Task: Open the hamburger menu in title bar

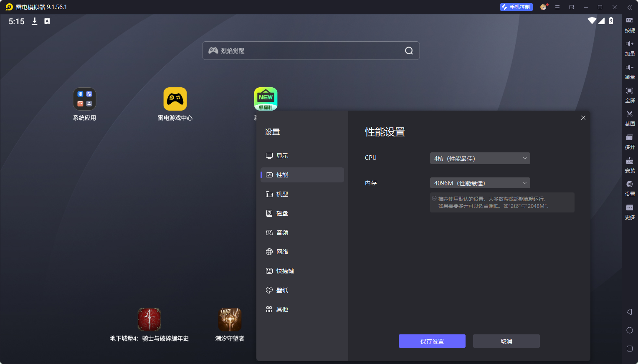Action: click(x=557, y=7)
